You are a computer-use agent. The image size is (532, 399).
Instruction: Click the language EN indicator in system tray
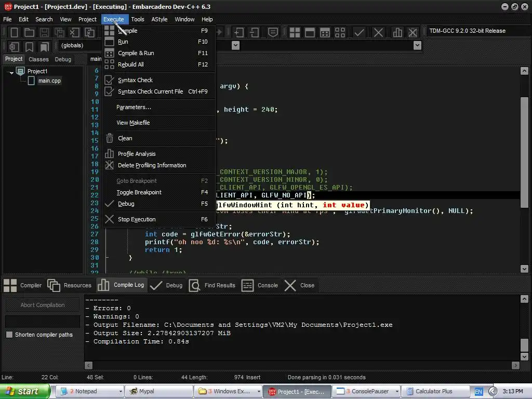pos(478,392)
